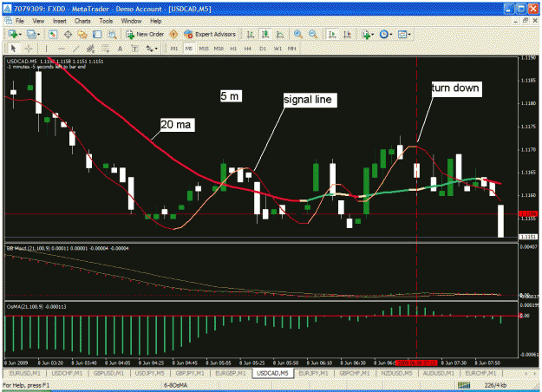Switch to W1 timeframe
542x392 pixels.
click(278, 49)
